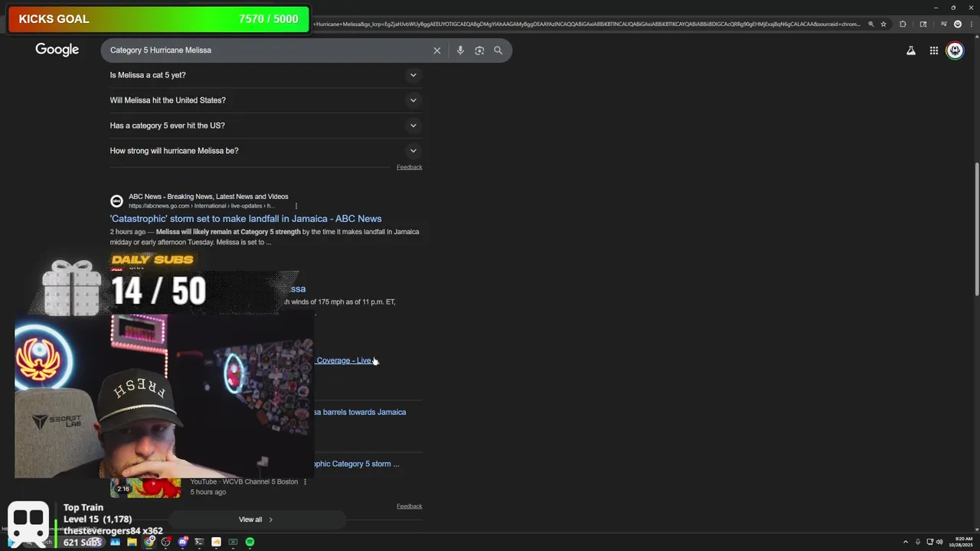Open the ABC News 'Catastrophic' storm headline
Viewport: 980px width, 551px height.
246,219
